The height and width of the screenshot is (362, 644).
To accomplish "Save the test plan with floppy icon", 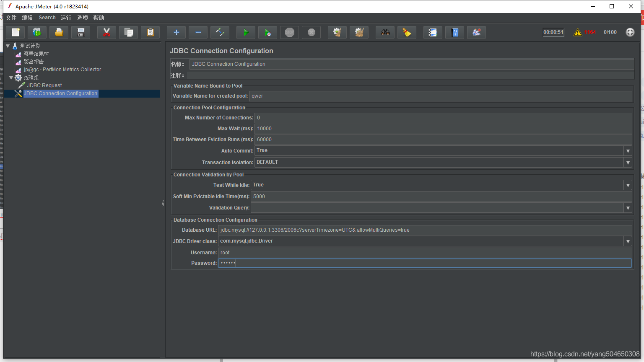I will [x=81, y=32].
